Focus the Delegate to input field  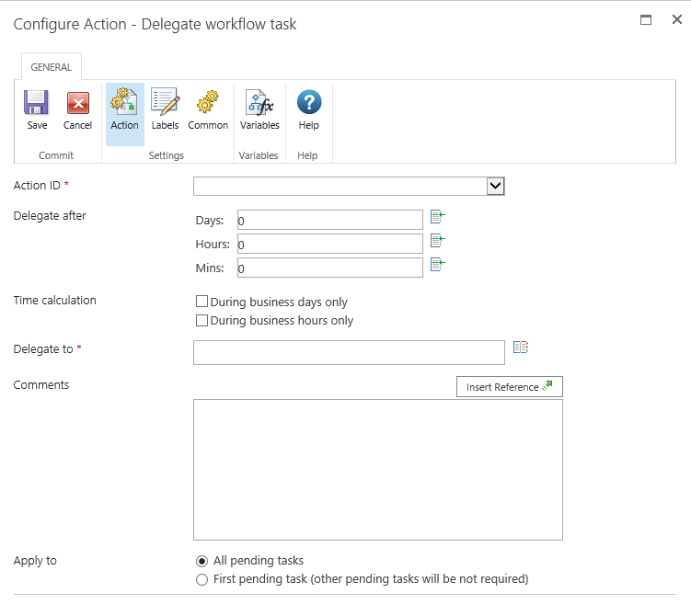coord(349,352)
